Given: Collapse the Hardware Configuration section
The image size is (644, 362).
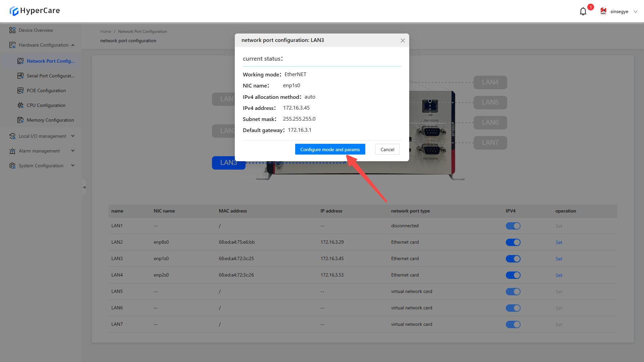Looking at the screenshot, I should tap(73, 45).
